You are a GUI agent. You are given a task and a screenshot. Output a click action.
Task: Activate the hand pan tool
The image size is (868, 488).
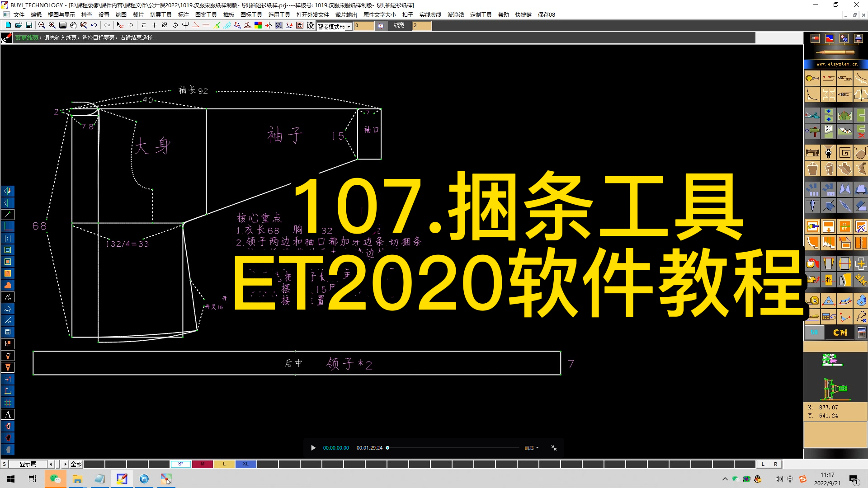pos(73,25)
